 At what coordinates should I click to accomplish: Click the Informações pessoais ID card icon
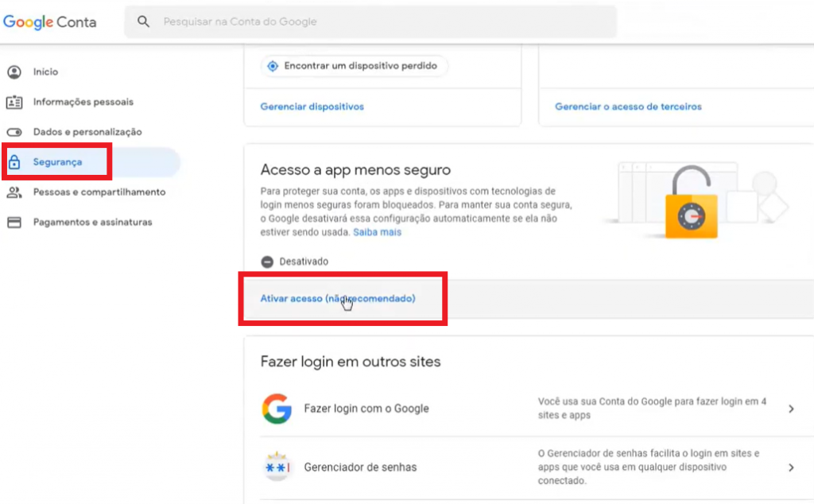pyautogui.click(x=14, y=102)
